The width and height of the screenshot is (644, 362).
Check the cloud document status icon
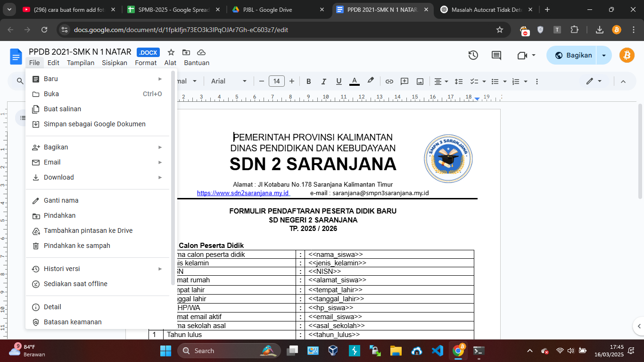point(201,52)
